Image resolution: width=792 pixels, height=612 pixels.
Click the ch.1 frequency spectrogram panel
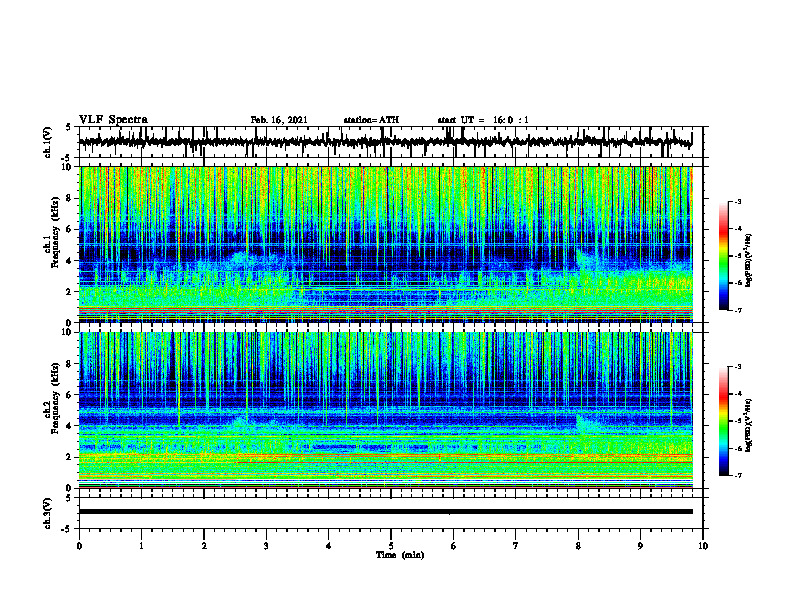click(x=386, y=244)
